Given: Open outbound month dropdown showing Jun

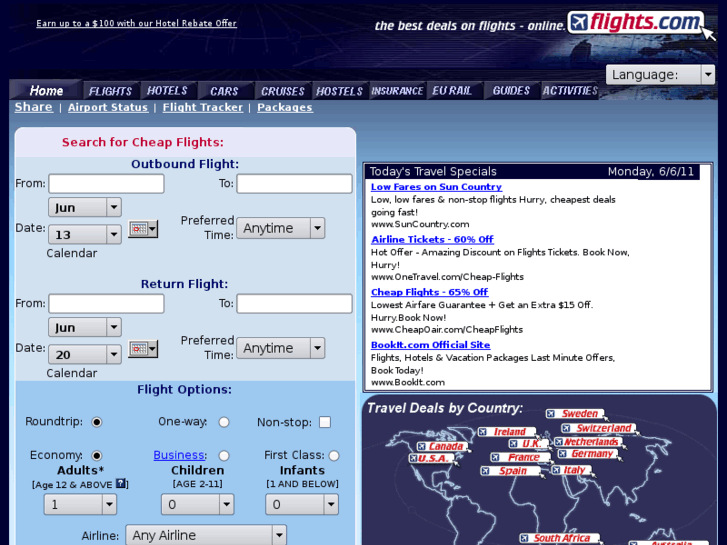Looking at the screenshot, I should pyautogui.click(x=85, y=207).
